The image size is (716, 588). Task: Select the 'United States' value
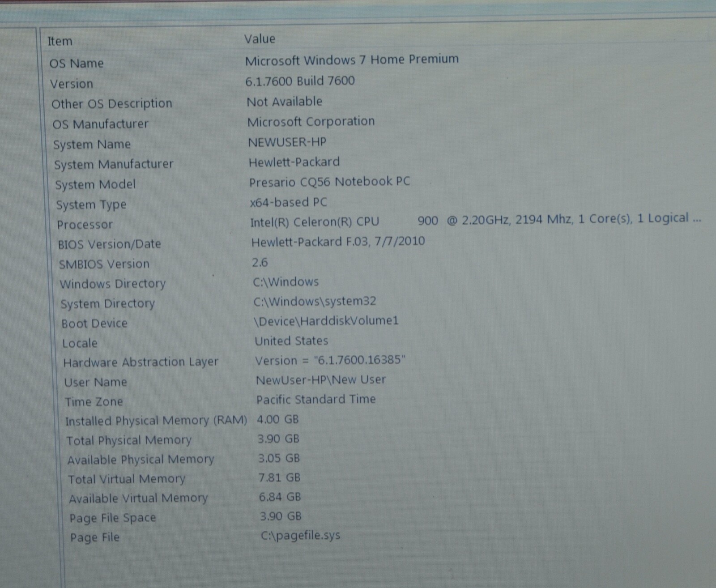(291, 341)
